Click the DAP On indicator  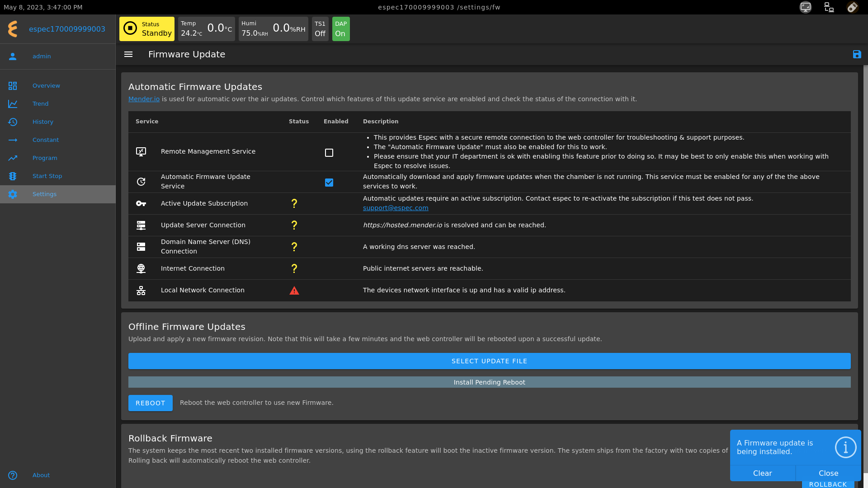(340, 29)
